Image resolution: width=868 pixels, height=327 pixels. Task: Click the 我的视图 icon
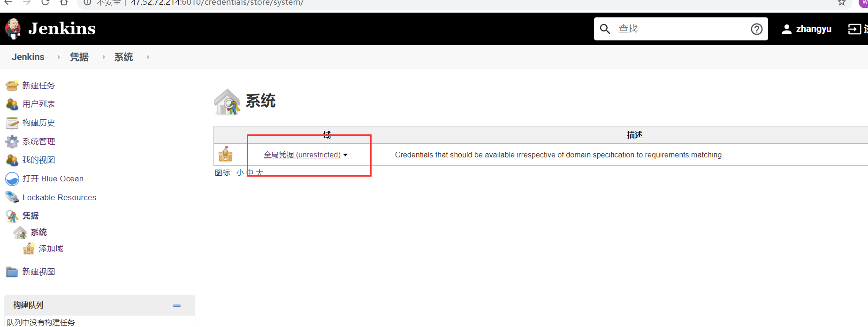tap(12, 160)
